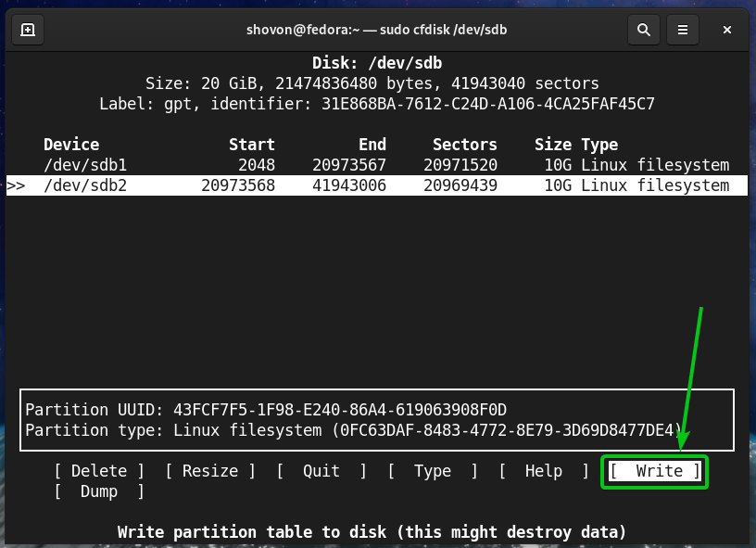
Task: Select Write to save partition table
Action: pyautogui.click(x=654, y=471)
